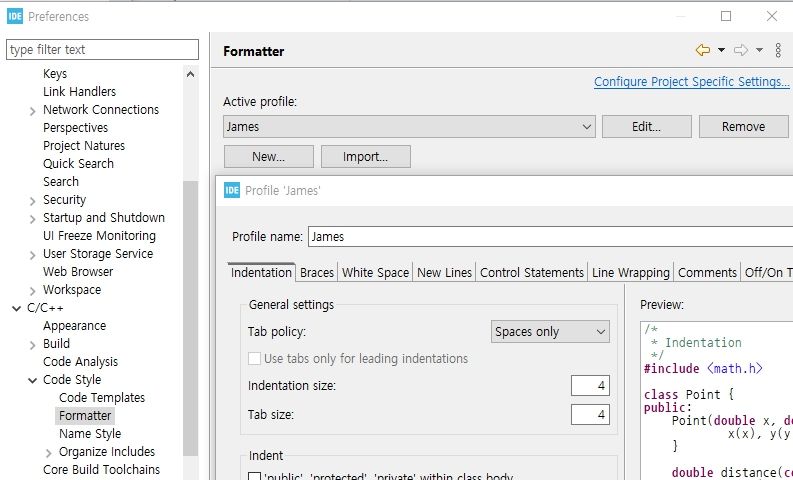
Task: Click the IDE icon in Profile dialog title
Action: point(232,190)
